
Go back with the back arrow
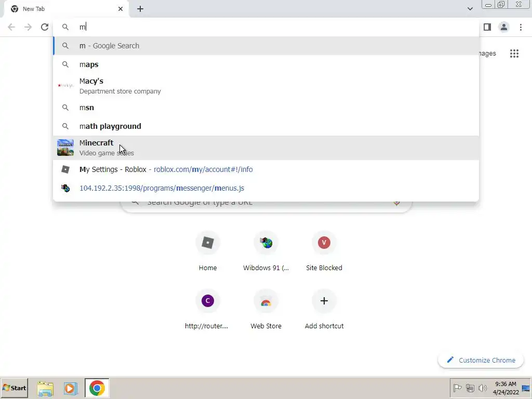[11, 27]
